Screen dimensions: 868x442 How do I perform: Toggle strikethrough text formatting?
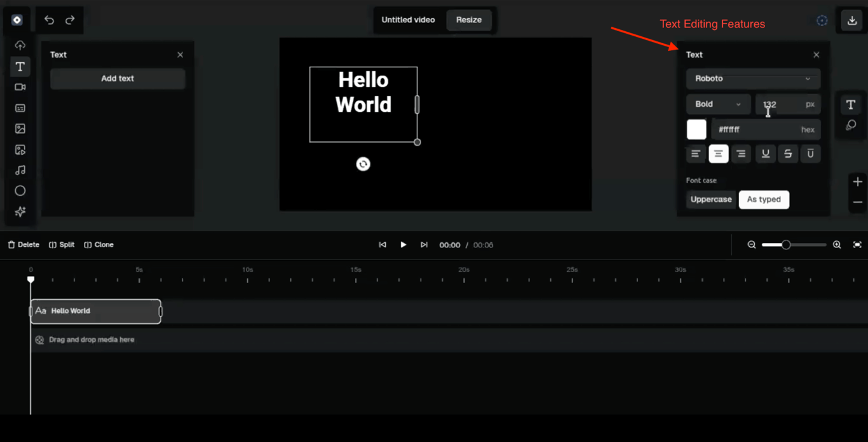[788, 154]
